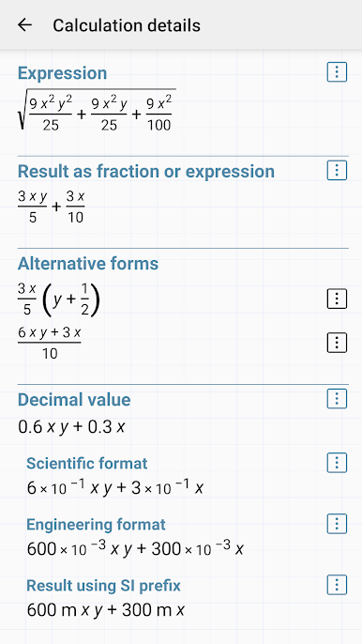This screenshot has width=362, height=644.
Task: Open the Expression options menu
Action: [x=337, y=72]
